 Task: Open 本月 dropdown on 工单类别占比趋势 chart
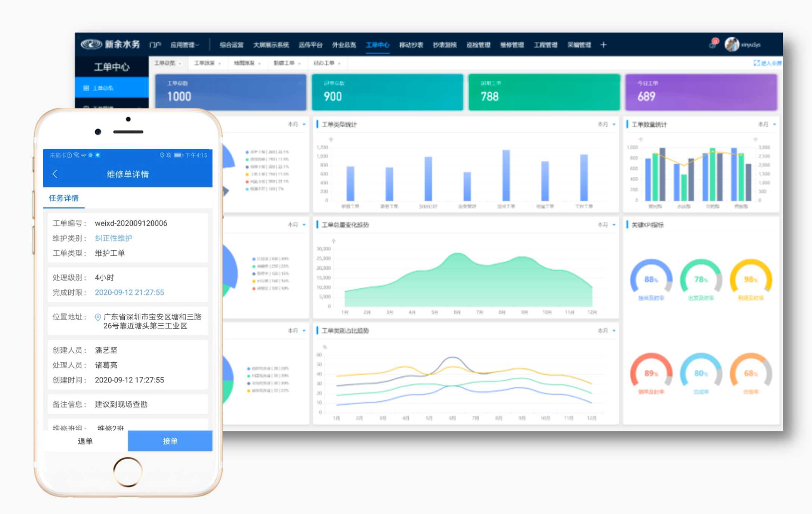coord(606,331)
